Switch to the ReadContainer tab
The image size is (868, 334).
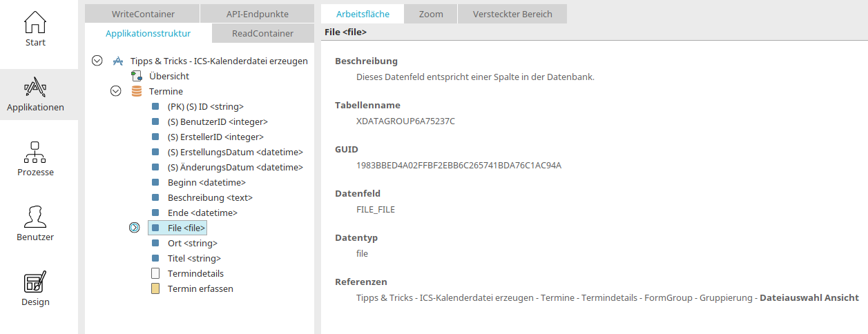click(262, 33)
